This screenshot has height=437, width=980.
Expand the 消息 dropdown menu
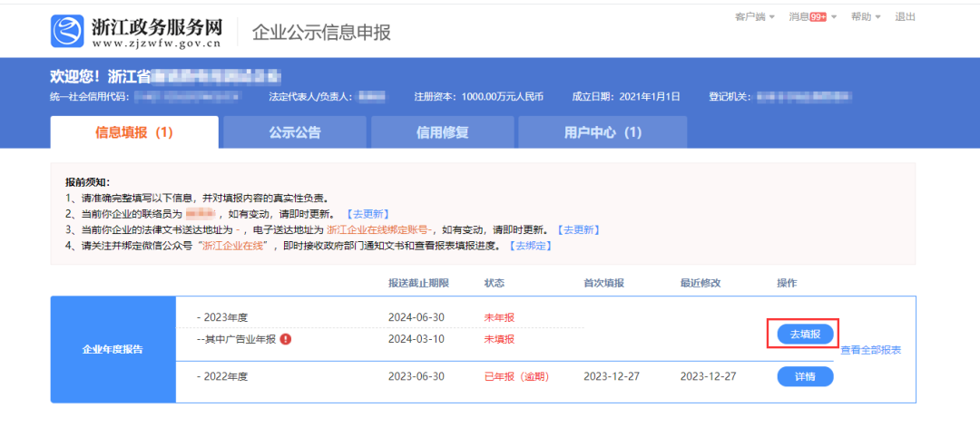(812, 17)
